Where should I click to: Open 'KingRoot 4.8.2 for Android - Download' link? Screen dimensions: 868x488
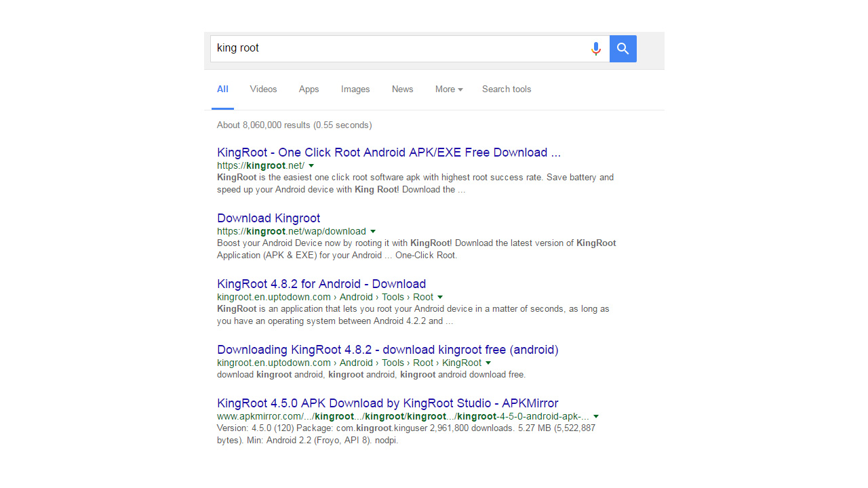[x=321, y=284]
